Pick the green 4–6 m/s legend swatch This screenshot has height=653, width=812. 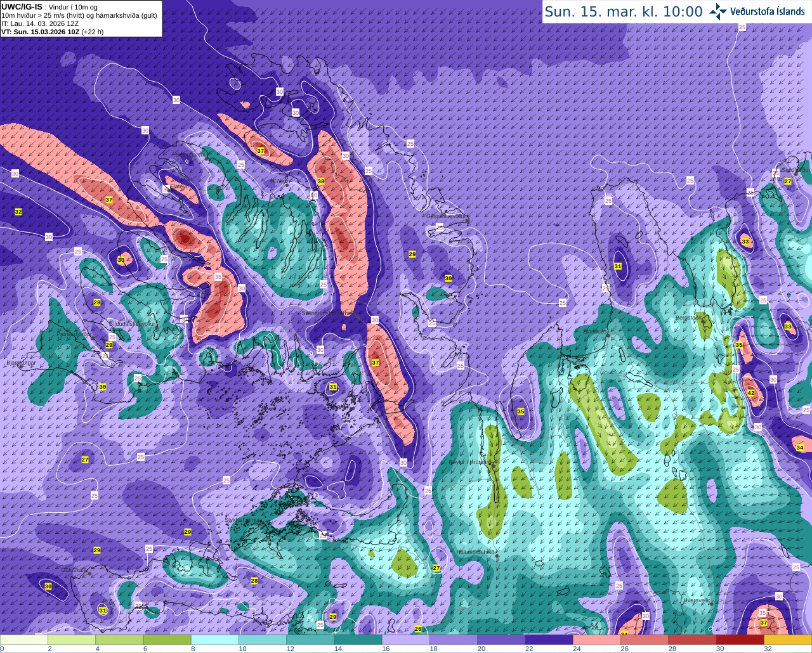(119, 640)
